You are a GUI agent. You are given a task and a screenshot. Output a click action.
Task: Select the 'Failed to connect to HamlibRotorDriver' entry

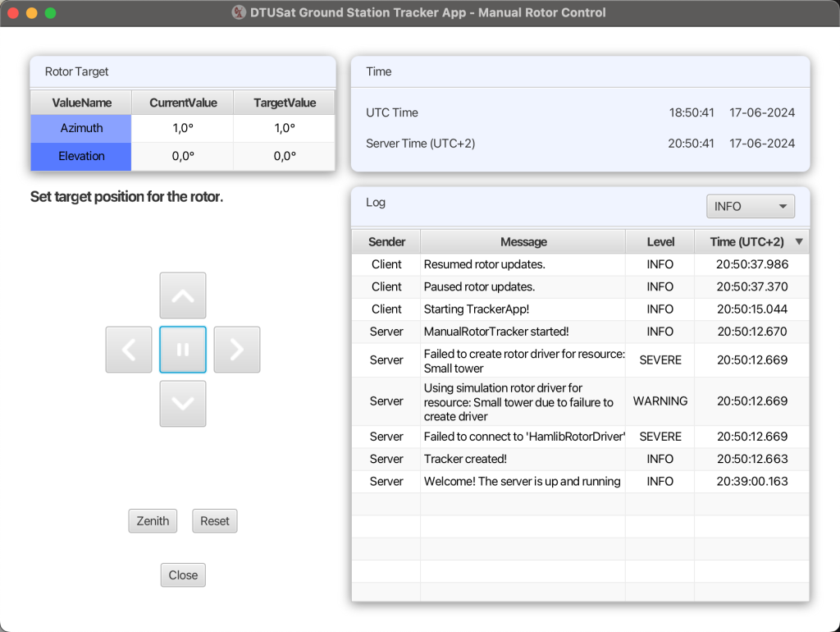pyautogui.click(x=580, y=437)
